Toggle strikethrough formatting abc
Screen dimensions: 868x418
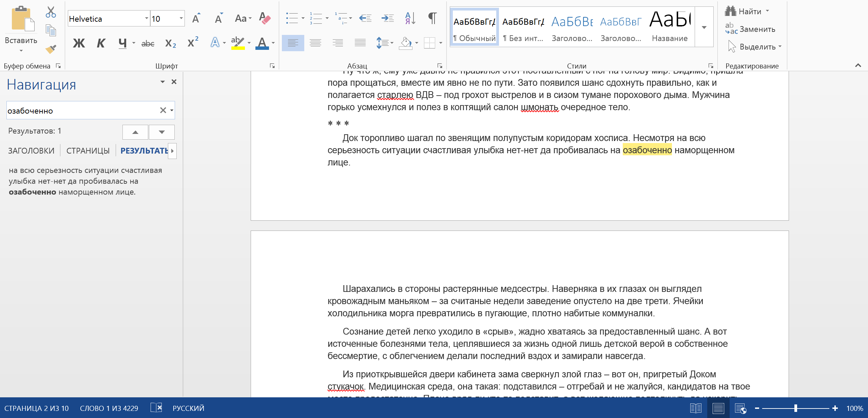(x=148, y=43)
